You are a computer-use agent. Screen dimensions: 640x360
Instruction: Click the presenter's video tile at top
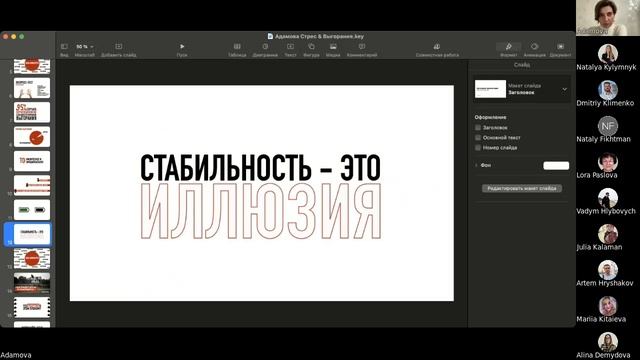click(608, 18)
